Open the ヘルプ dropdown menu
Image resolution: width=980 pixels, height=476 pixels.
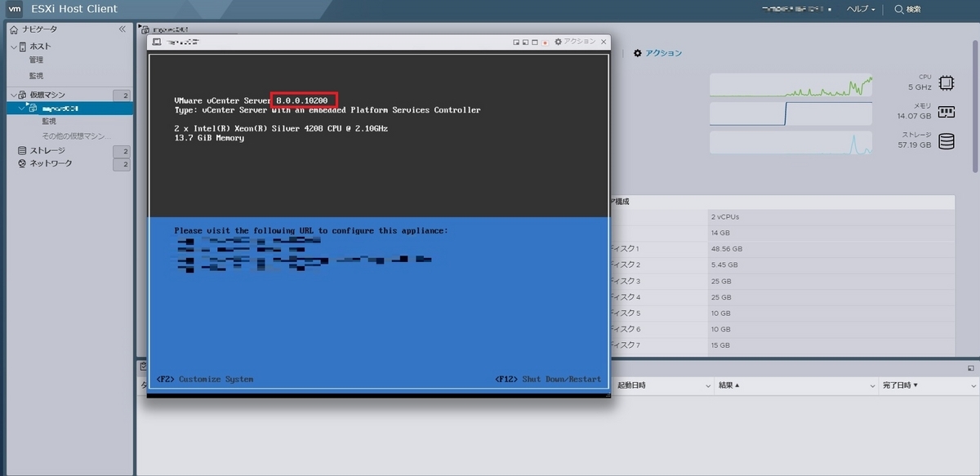(x=861, y=9)
